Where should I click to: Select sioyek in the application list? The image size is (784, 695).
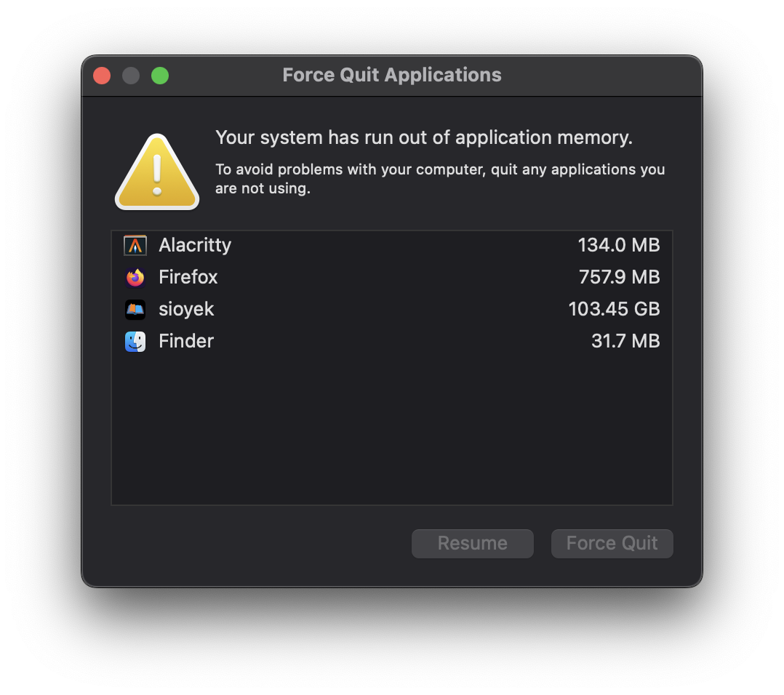point(186,309)
